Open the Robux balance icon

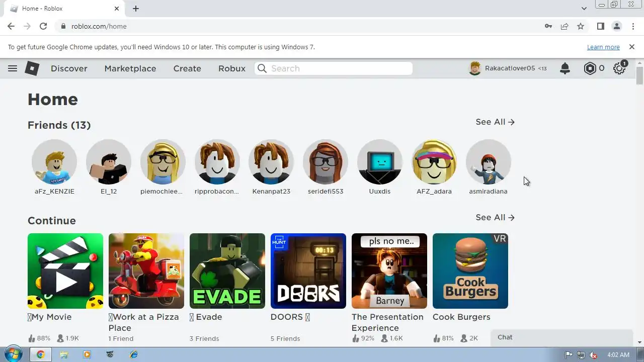coord(590,68)
